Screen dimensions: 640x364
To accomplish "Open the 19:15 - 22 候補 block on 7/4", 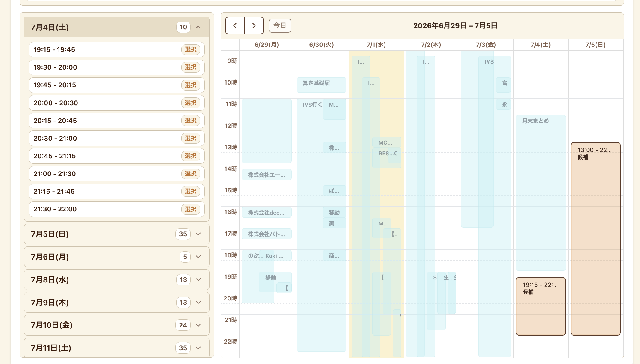I will 541,306.
